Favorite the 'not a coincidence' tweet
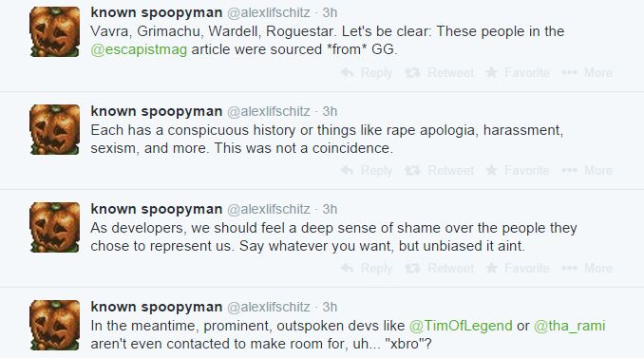Screen dimensions: 644x358 click(x=518, y=170)
